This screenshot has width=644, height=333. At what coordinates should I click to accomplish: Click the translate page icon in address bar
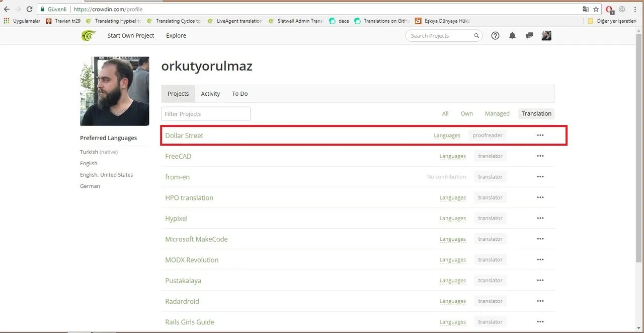[x=585, y=9]
